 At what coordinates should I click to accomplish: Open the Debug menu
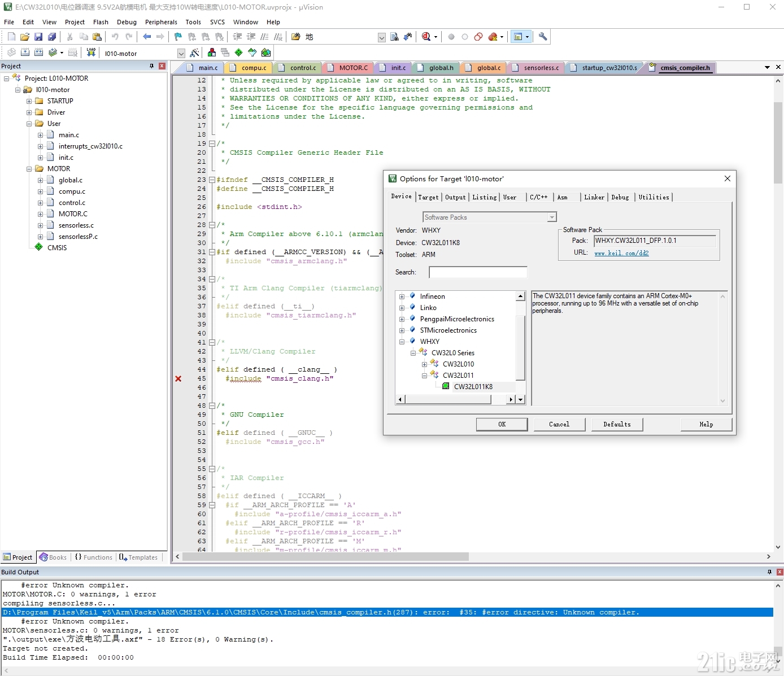pos(127,22)
